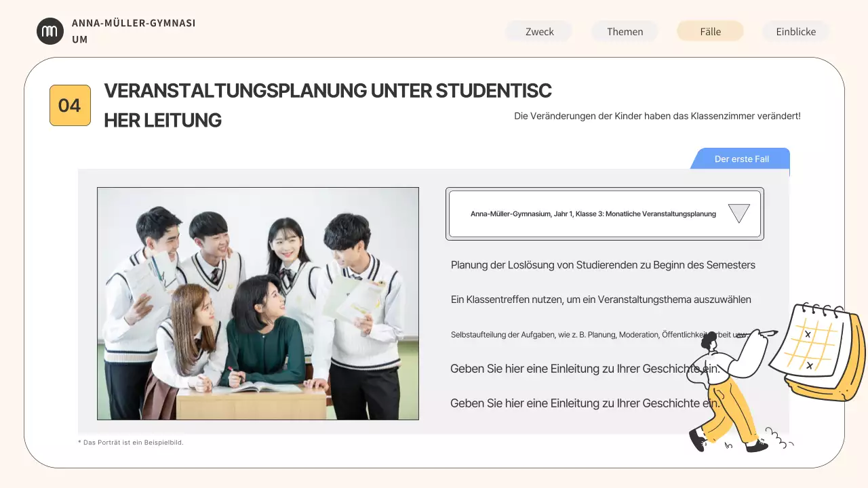Image resolution: width=868 pixels, height=488 pixels.
Task: Select the yellow 04 number badge
Action: (x=70, y=105)
